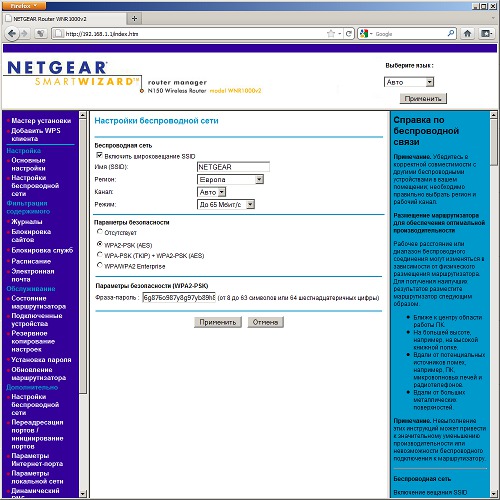Click the URL bar history dropdown arrow
This screenshot has height=500, width=500.
coord(340,34)
